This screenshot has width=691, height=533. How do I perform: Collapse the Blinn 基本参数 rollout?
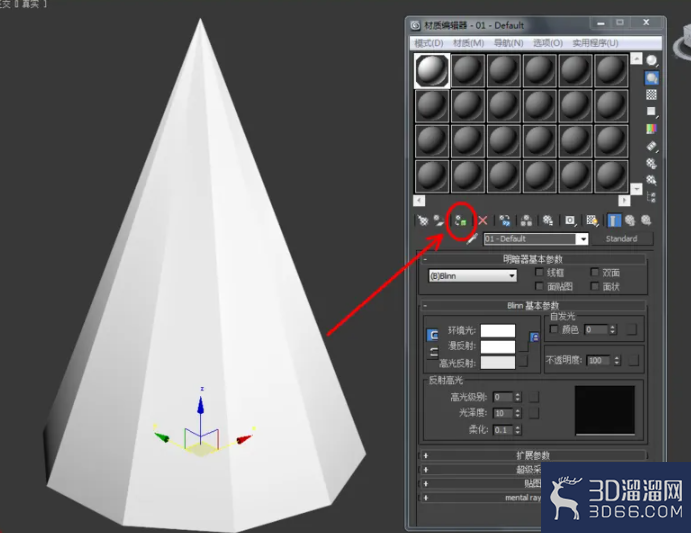click(x=533, y=306)
